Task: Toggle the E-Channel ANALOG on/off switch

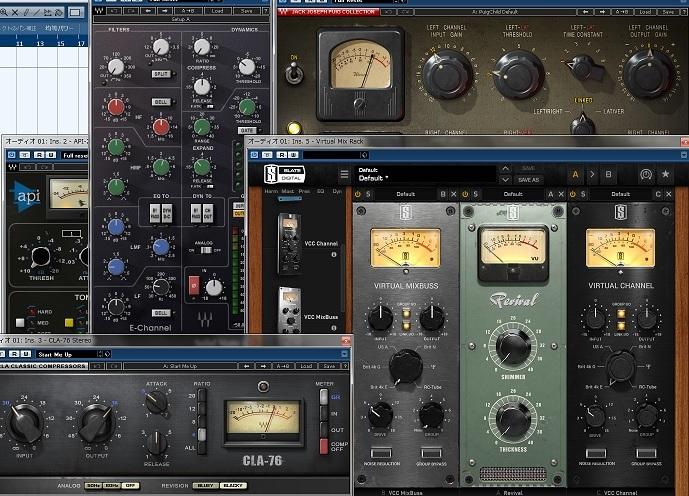Action: (x=205, y=250)
